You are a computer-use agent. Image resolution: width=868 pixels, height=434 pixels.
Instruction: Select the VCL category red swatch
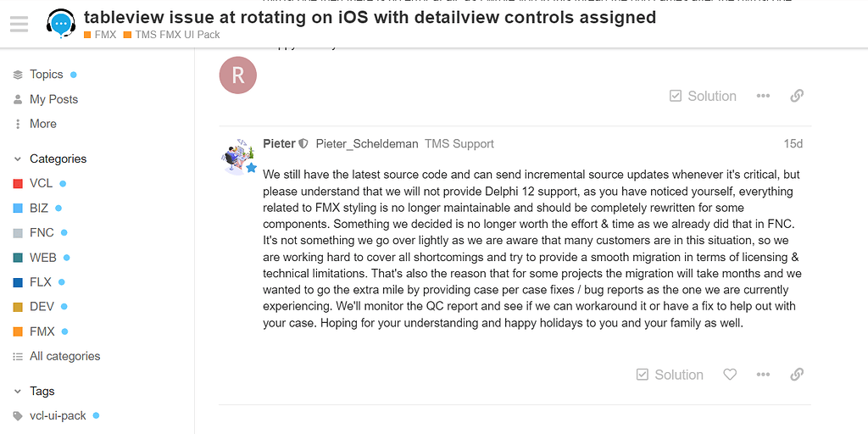click(18, 184)
